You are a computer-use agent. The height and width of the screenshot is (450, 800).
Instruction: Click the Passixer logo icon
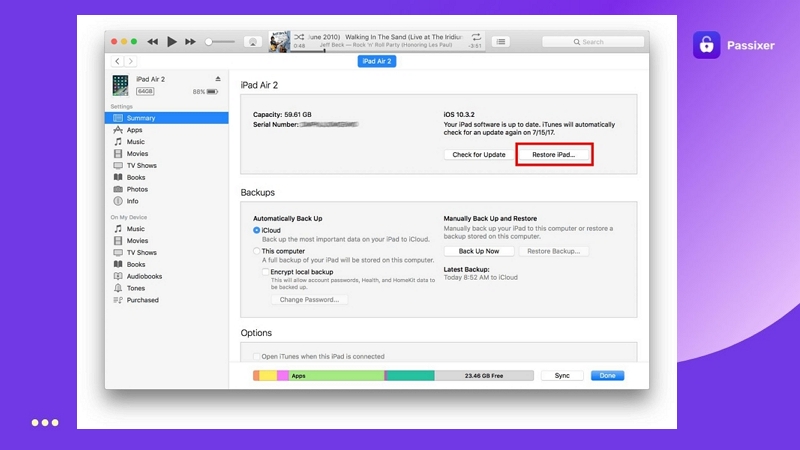pos(706,45)
